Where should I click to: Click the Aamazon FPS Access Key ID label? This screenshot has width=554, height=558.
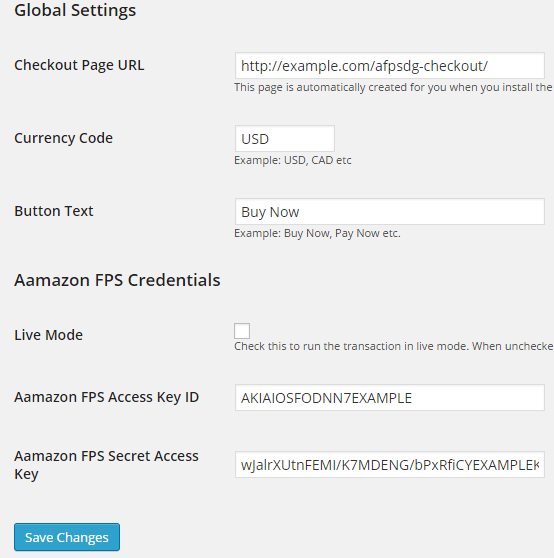[x=106, y=397]
